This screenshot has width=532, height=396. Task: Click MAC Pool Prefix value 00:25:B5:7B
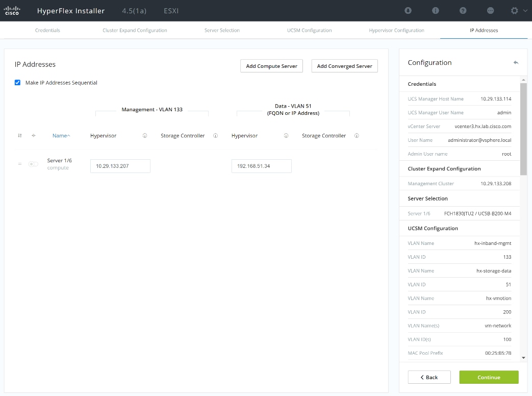(498, 353)
